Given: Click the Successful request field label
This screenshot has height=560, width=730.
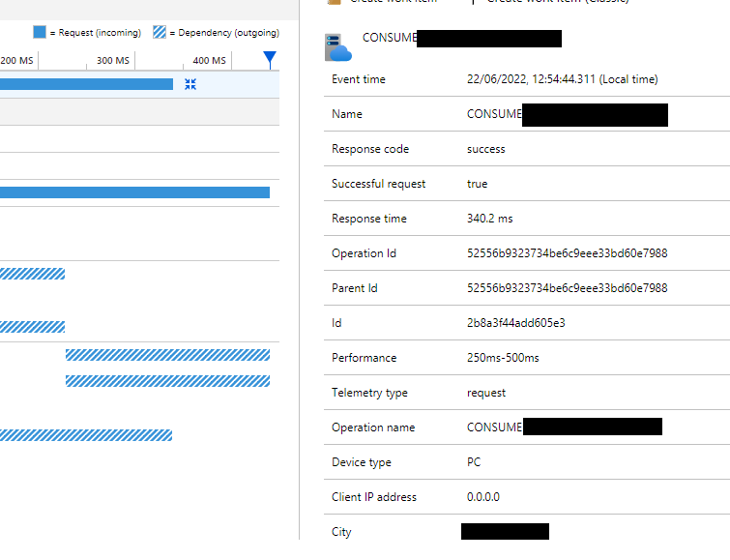Looking at the screenshot, I should (x=378, y=184).
